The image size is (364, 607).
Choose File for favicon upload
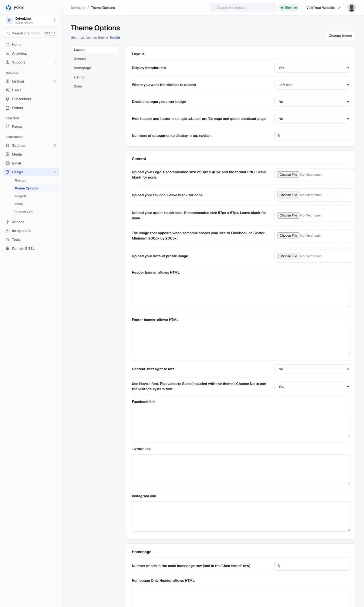(x=288, y=195)
